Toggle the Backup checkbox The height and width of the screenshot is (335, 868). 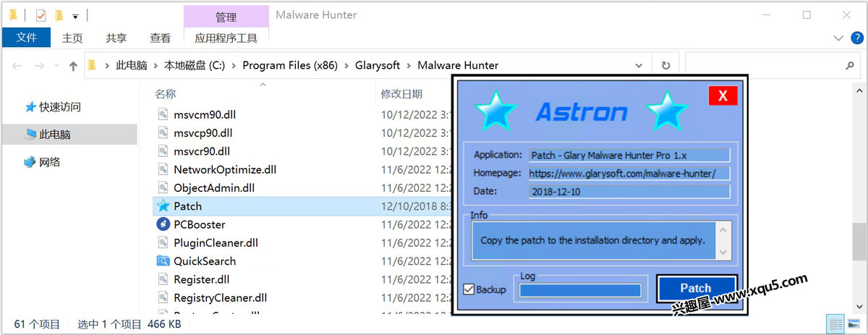pyautogui.click(x=469, y=289)
